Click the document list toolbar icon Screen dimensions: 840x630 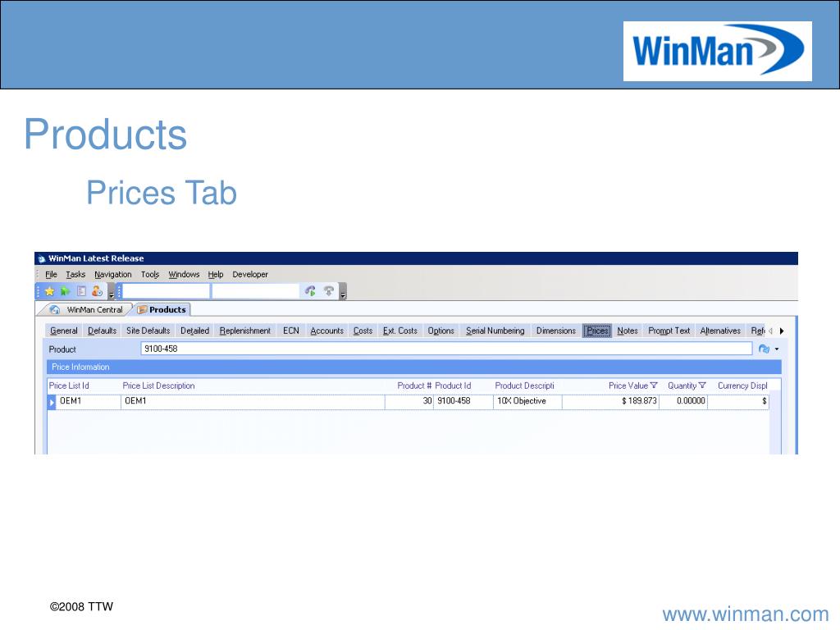pyautogui.click(x=81, y=291)
